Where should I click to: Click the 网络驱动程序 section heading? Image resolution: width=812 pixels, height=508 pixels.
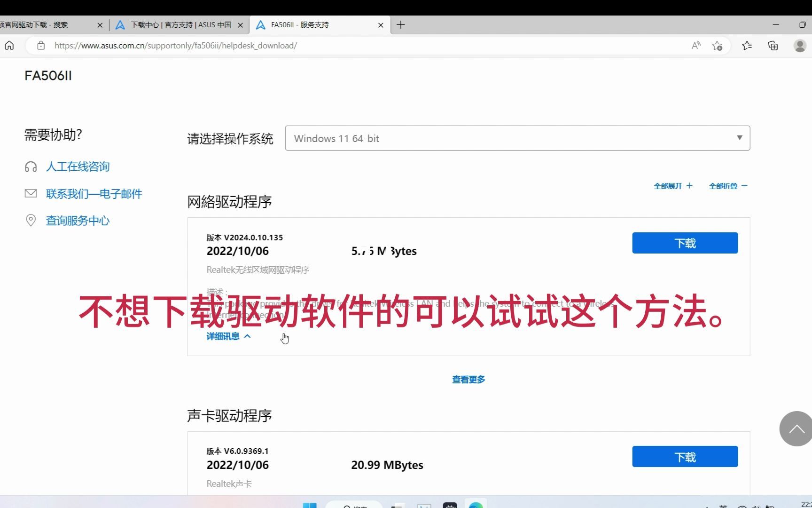pos(229,202)
